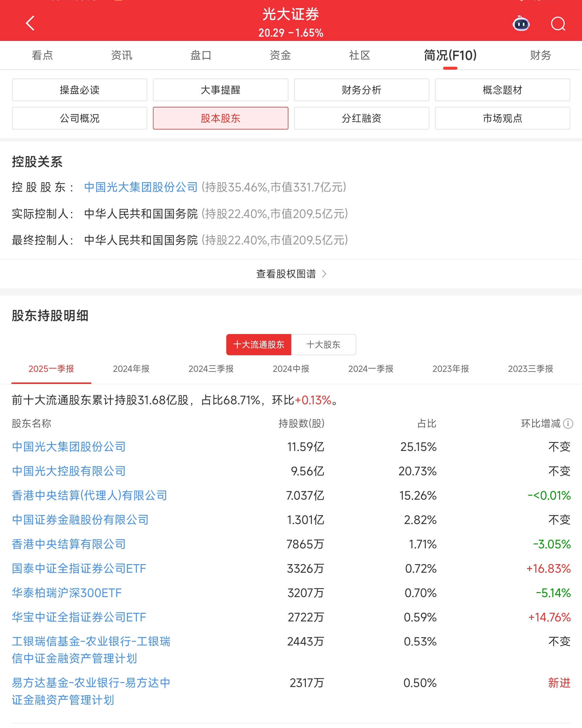Open shareholder 国泰中证全指证券公司ETF
The image size is (582, 728).
(x=79, y=568)
